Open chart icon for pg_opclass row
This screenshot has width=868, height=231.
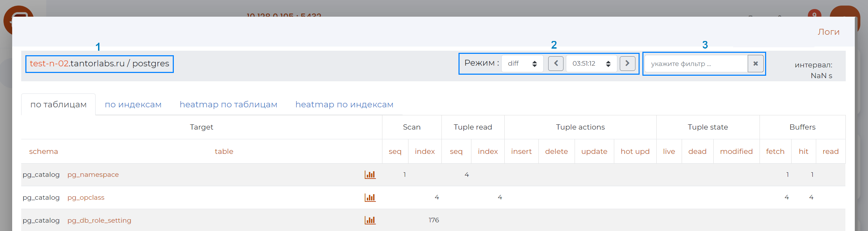[370, 198]
